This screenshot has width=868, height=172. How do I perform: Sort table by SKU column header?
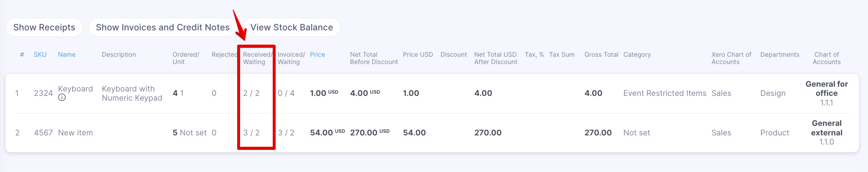pos(40,55)
